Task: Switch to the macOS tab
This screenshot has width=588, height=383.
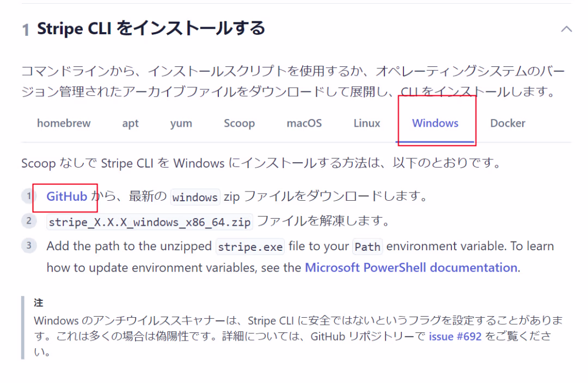Action: point(304,123)
